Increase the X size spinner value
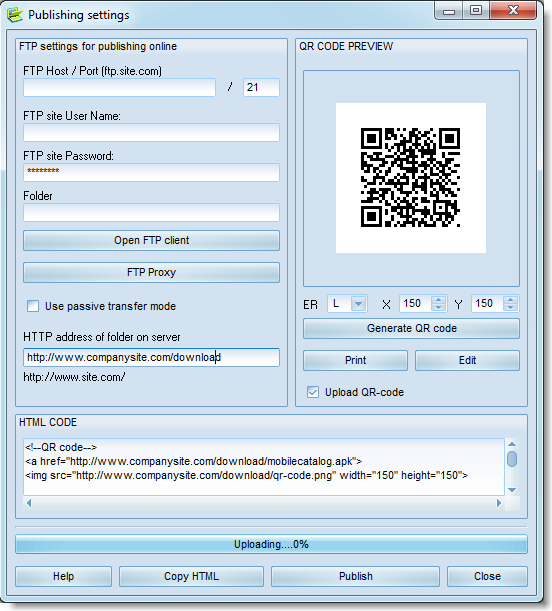Viewport: 552px width, 611px height. (439, 300)
